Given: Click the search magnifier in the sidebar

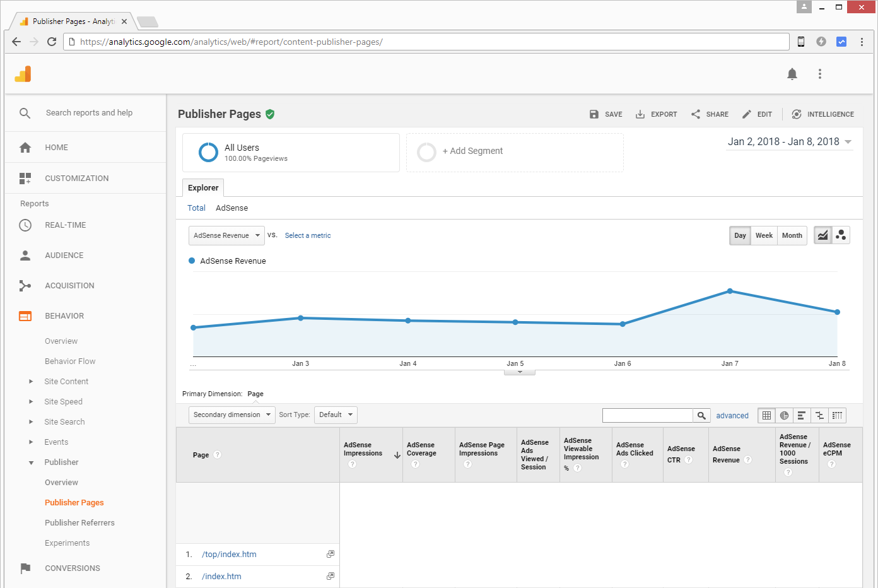Looking at the screenshot, I should (x=25, y=113).
